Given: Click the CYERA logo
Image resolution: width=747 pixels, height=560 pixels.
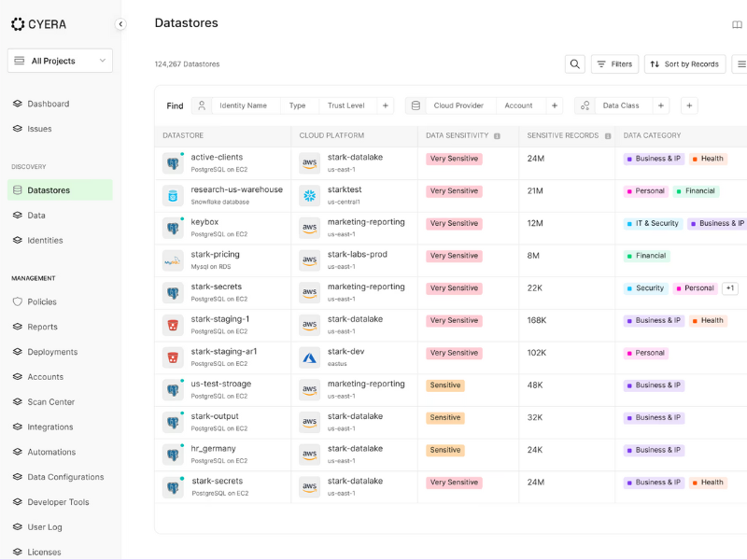Looking at the screenshot, I should (39, 24).
